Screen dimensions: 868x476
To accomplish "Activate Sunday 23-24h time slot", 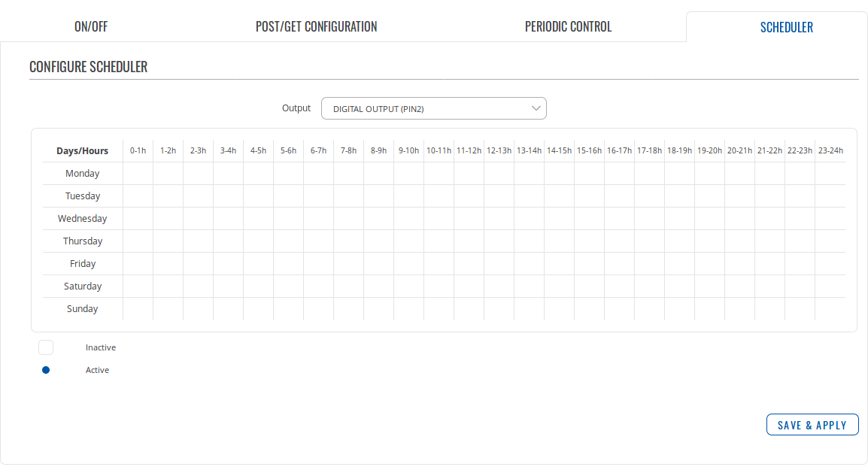I will tap(830, 309).
